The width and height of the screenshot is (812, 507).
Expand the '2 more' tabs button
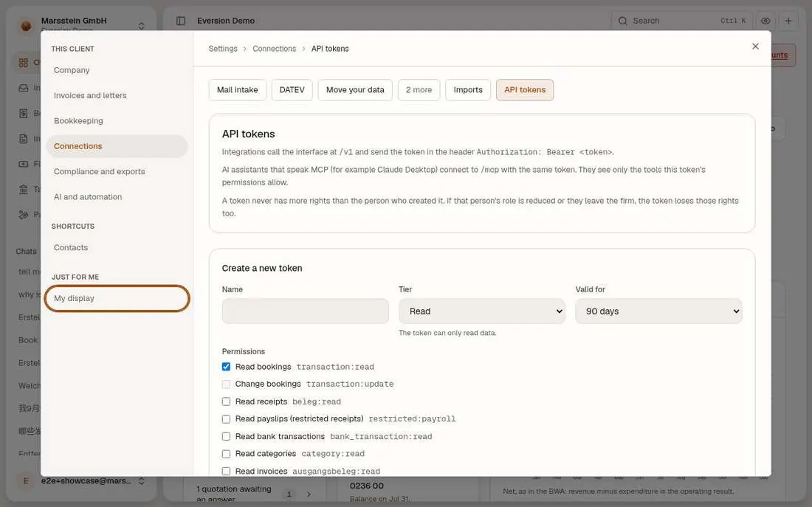419,89
